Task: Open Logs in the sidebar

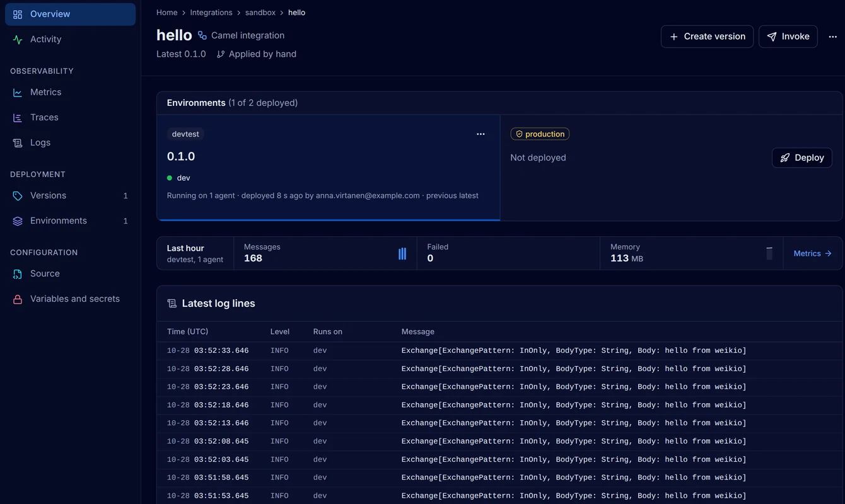Action: pyautogui.click(x=70, y=142)
